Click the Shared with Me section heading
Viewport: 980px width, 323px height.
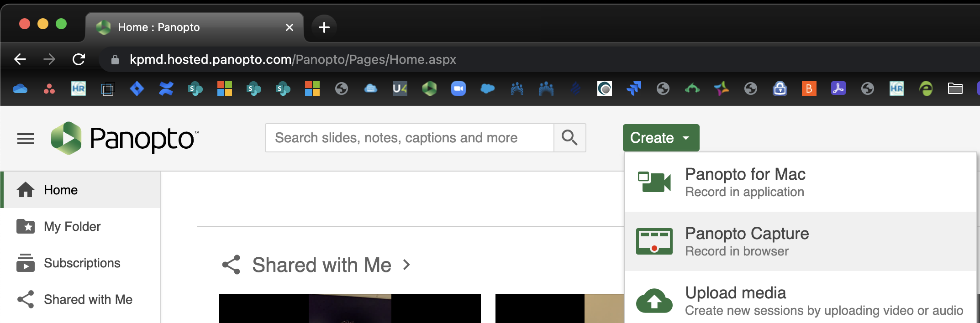(321, 265)
